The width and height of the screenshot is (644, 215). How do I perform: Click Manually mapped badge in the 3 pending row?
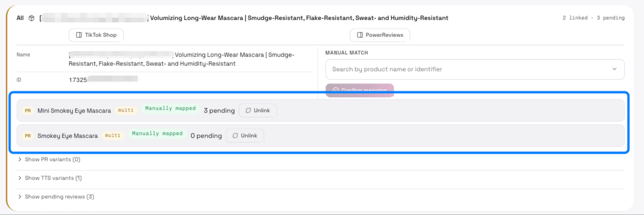[170, 109]
